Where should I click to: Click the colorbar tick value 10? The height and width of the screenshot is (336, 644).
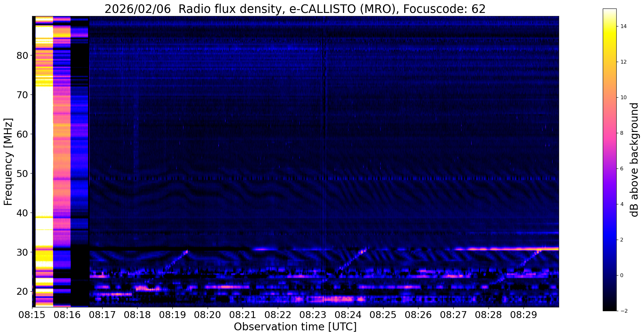click(623, 98)
